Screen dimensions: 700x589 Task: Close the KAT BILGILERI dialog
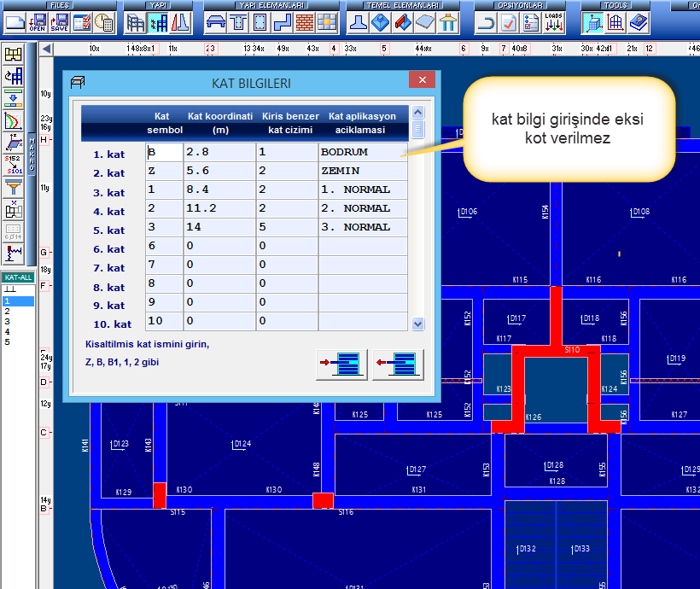[x=422, y=81]
